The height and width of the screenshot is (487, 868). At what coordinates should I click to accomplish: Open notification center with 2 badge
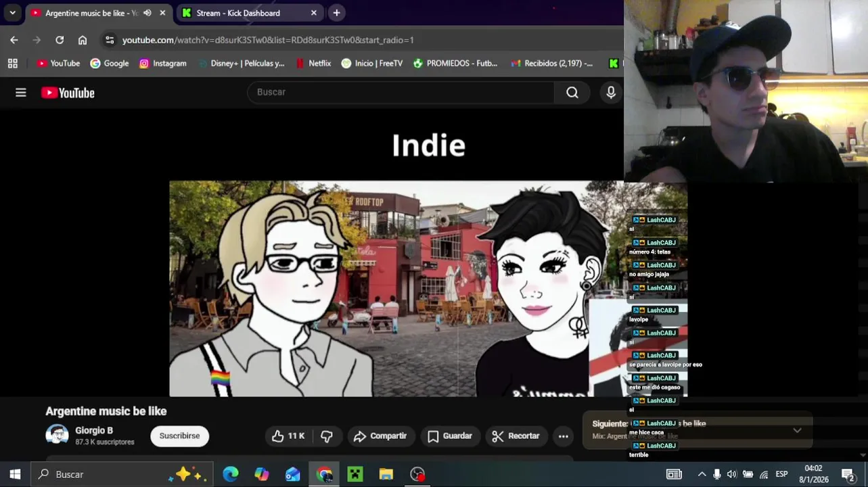pyautogui.click(x=848, y=474)
